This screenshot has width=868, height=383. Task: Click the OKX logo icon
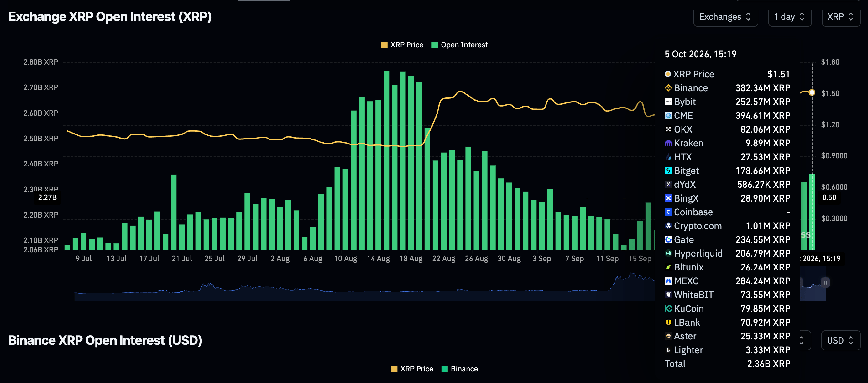pos(668,129)
